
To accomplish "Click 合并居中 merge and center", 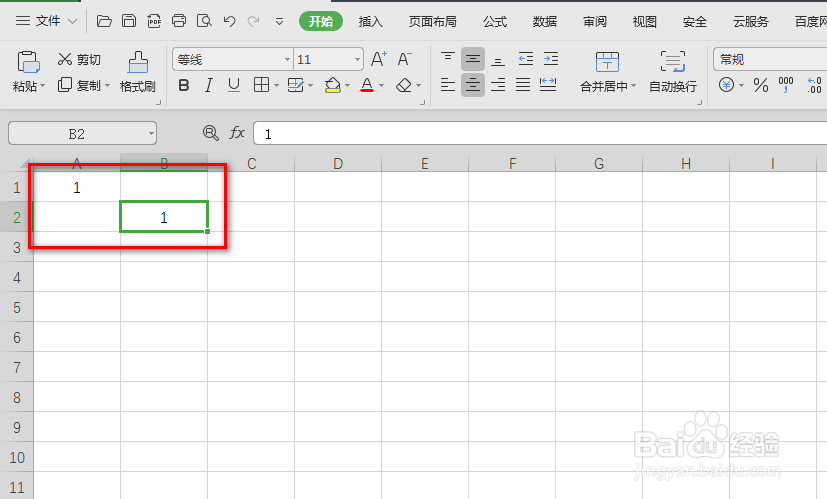I will point(608,72).
